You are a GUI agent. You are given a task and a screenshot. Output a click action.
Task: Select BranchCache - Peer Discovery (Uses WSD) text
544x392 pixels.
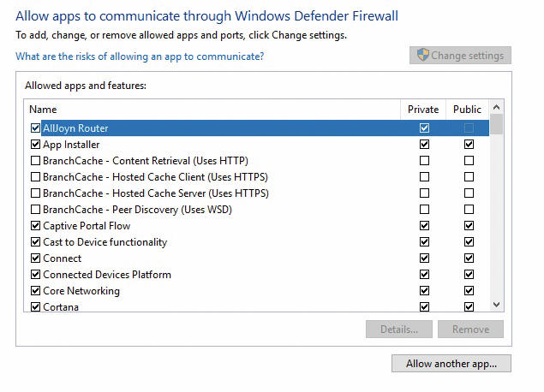click(137, 210)
